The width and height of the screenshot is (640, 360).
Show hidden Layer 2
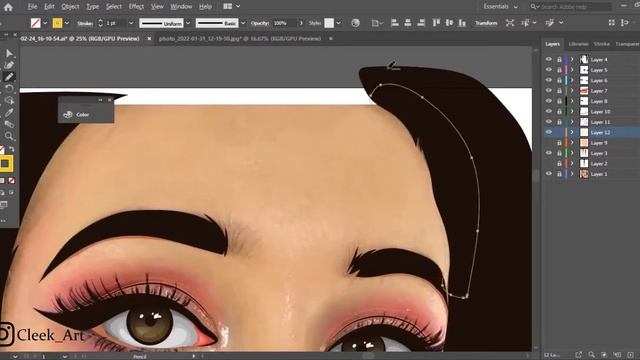coord(549,164)
